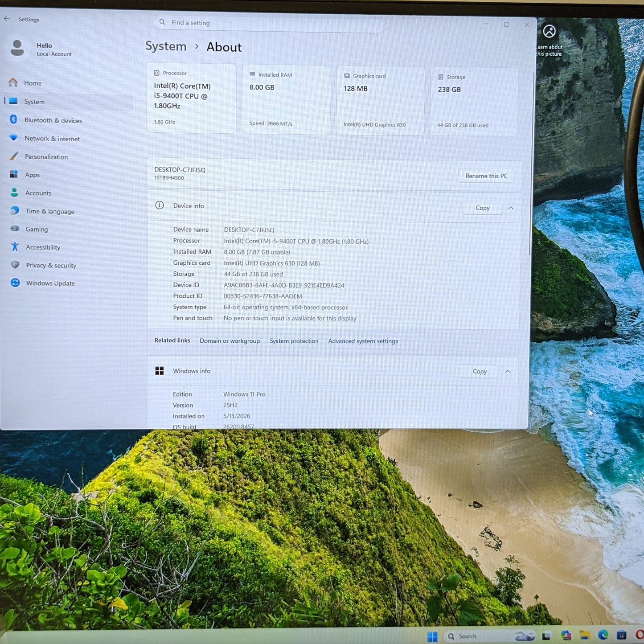Maximize the Settings window
The image size is (644, 644).
(506, 25)
